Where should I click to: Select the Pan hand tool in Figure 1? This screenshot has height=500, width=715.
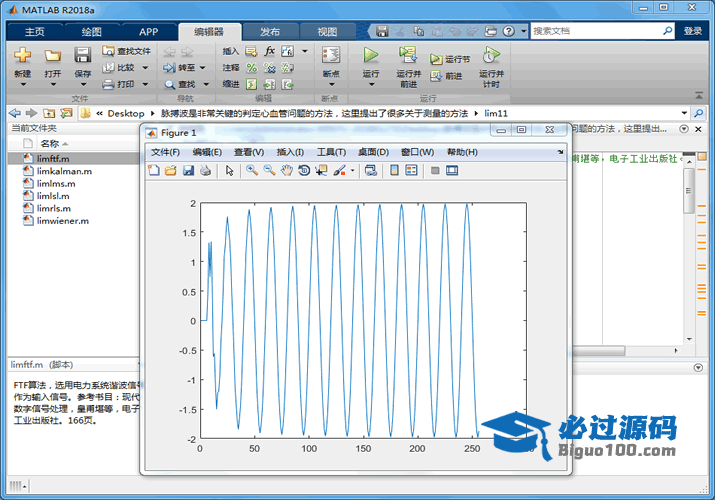(286, 170)
